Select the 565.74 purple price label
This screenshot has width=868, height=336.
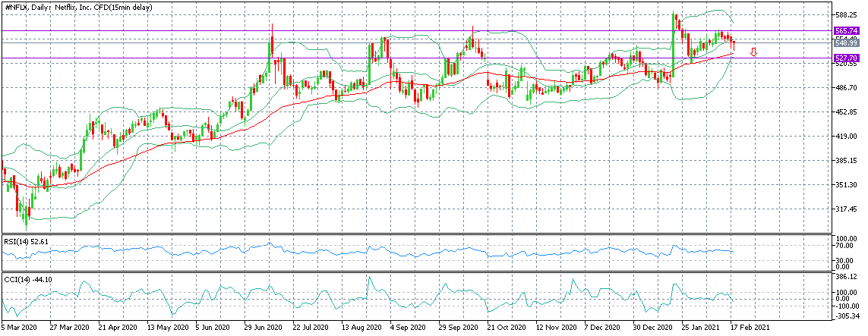coord(847,32)
